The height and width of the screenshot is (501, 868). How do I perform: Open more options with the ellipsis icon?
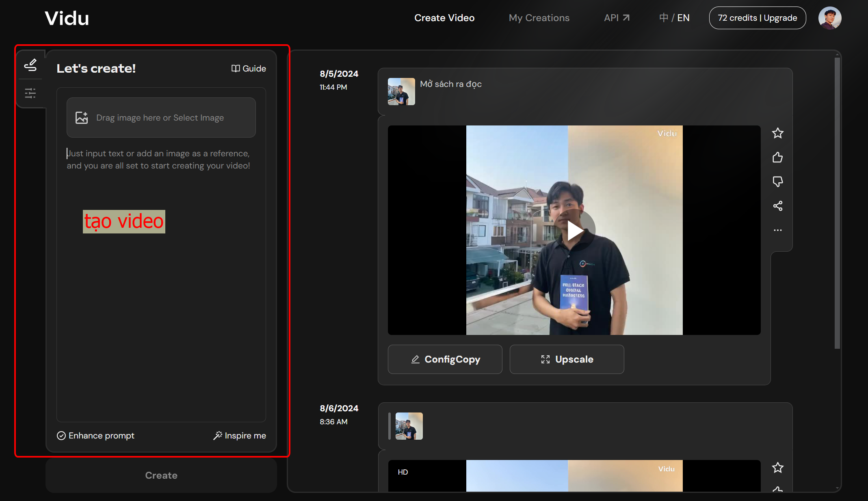coord(778,230)
